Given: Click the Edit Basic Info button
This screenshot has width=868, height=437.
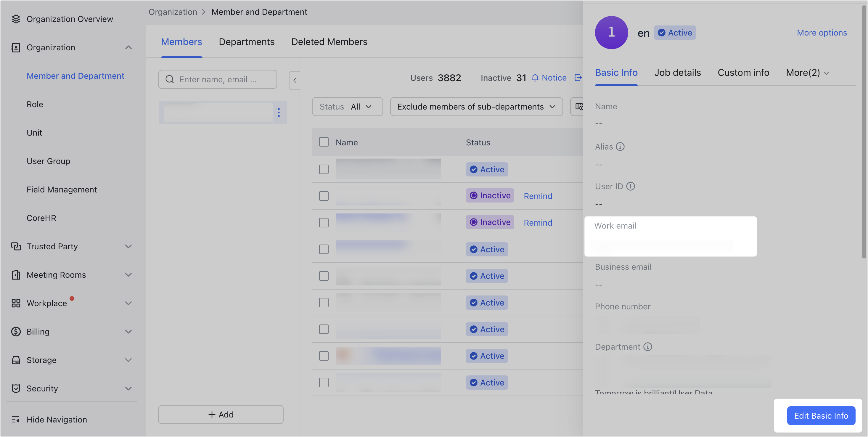Looking at the screenshot, I should click(821, 415).
